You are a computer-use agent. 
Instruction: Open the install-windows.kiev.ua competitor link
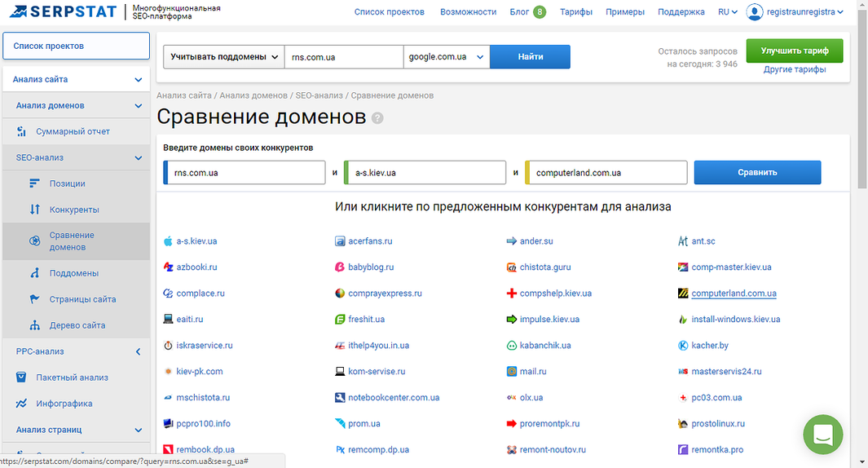[x=736, y=319]
